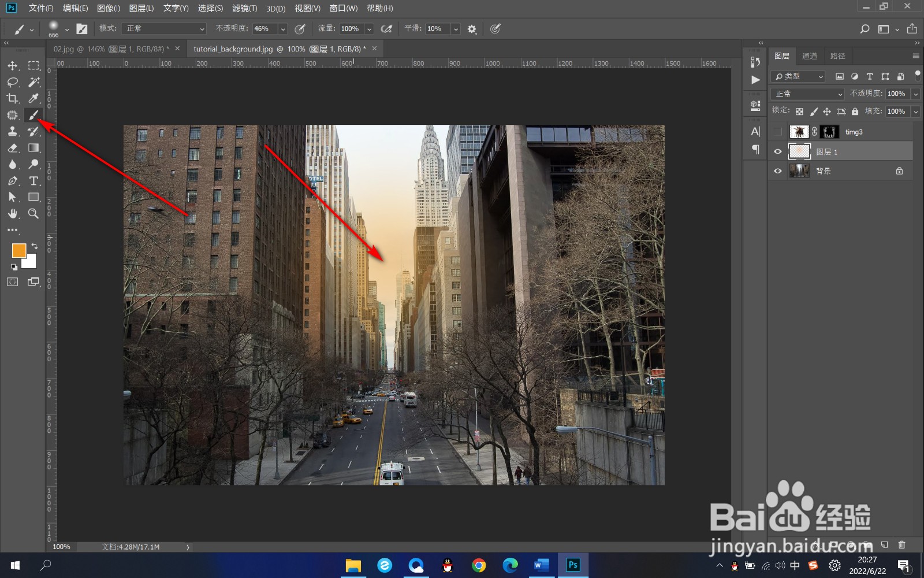Viewport: 924px width, 578px height.
Task: Expand layer fill 100% dropdown
Action: 916,112
